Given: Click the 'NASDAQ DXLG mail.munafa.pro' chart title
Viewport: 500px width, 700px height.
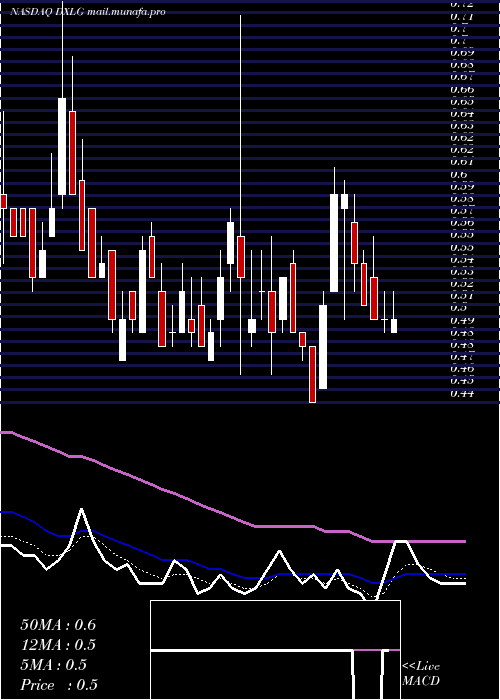Looking at the screenshot, I should (88, 12).
